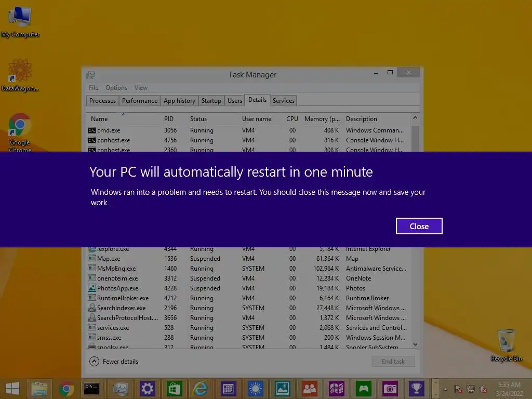Screen dimensions: 532x399
Task: Click the scroll up arrow in Task Manager
Action: click(x=415, y=118)
